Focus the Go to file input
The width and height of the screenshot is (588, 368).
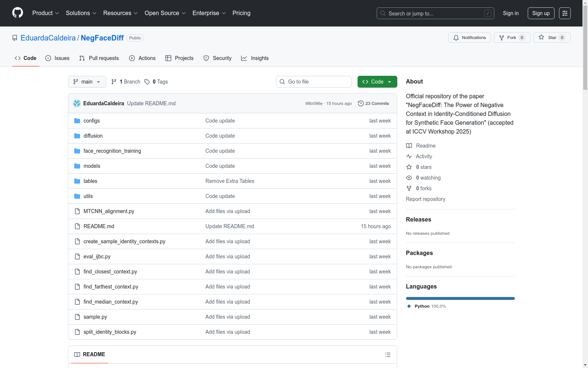pyautogui.click(x=314, y=82)
